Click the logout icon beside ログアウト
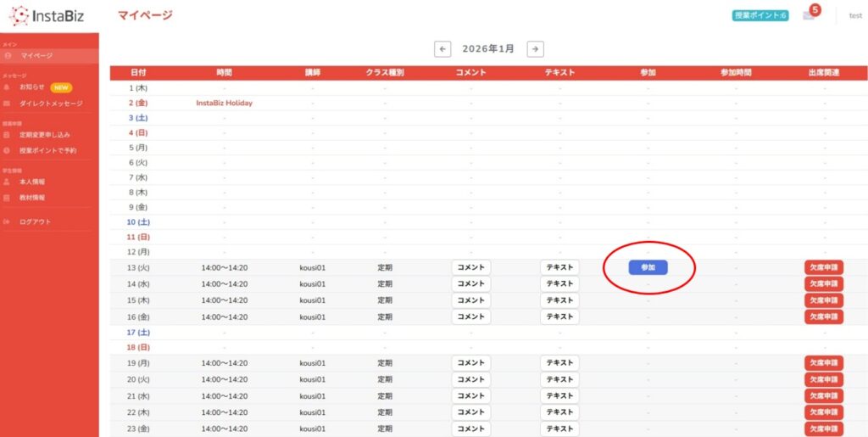Image resolution: width=868 pixels, height=437 pixels. (7, 222)
